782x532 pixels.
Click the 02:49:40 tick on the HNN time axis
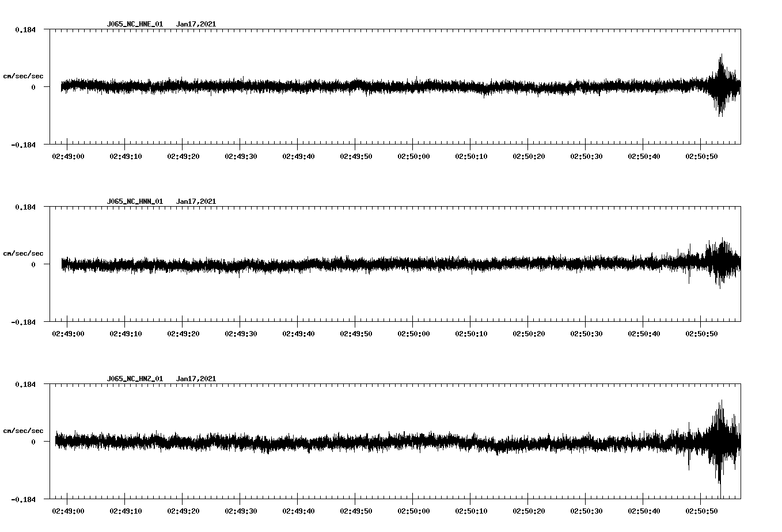coord(299,332)
